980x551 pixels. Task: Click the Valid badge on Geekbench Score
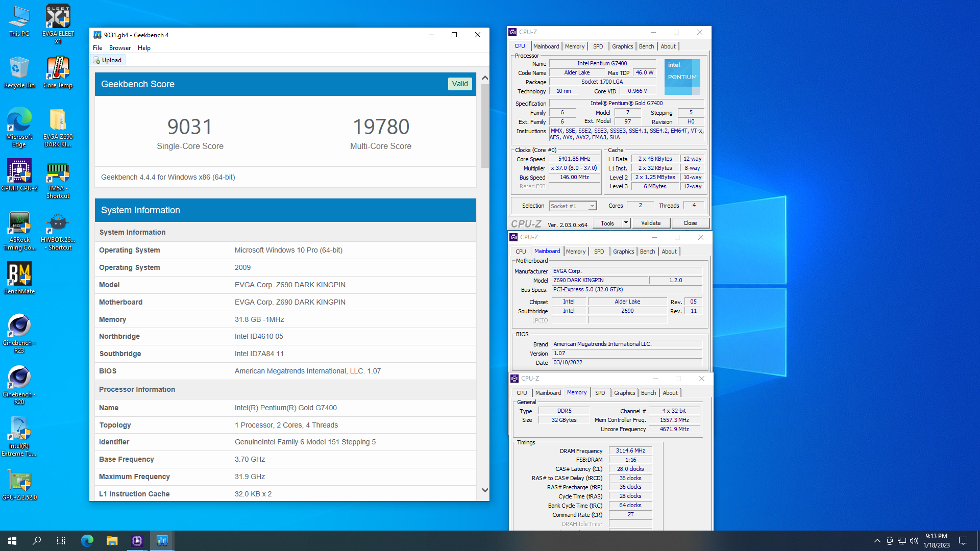[460, 84]
